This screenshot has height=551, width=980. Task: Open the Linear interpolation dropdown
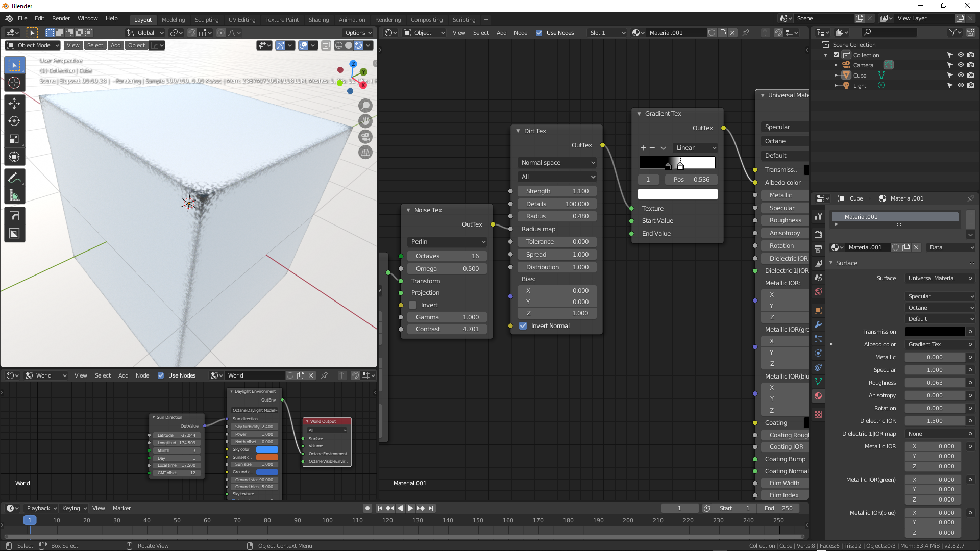click(696, 148)
